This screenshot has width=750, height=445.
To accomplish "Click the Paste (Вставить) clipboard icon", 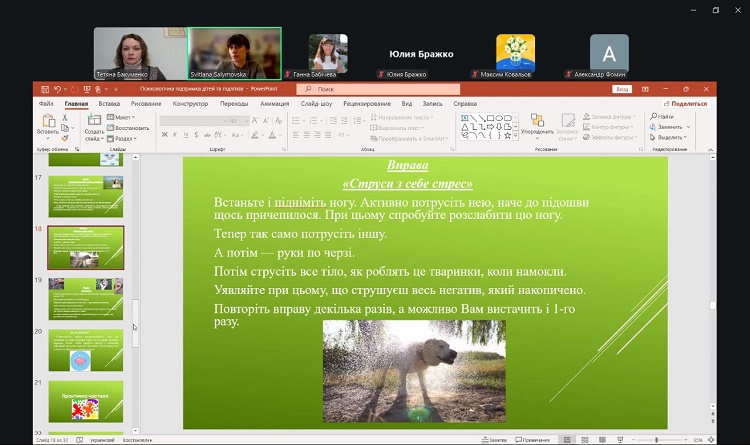I will (x=47, y=122).
